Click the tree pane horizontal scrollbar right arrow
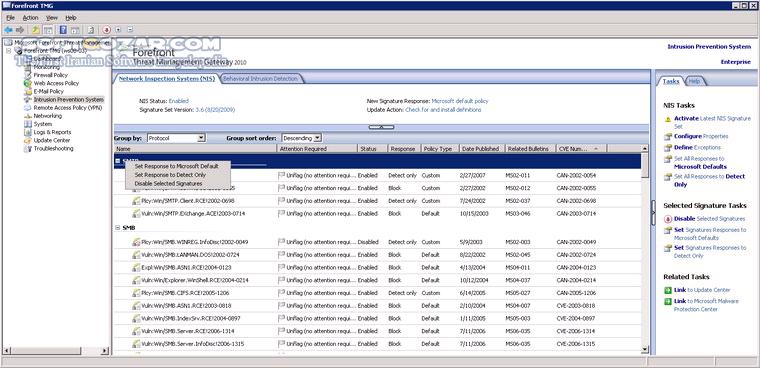Screen dimensions: 760x368 click(x=105, y=351)
